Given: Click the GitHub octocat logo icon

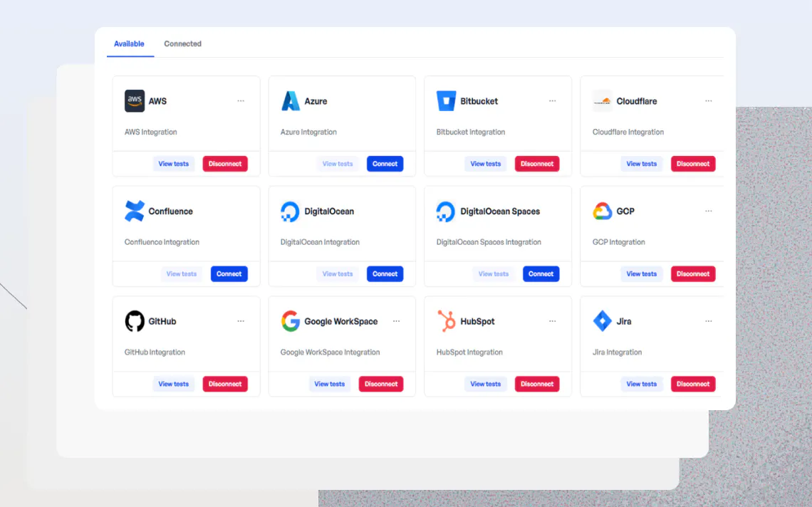Looking at the screenshot, I should tap(135, 321).
